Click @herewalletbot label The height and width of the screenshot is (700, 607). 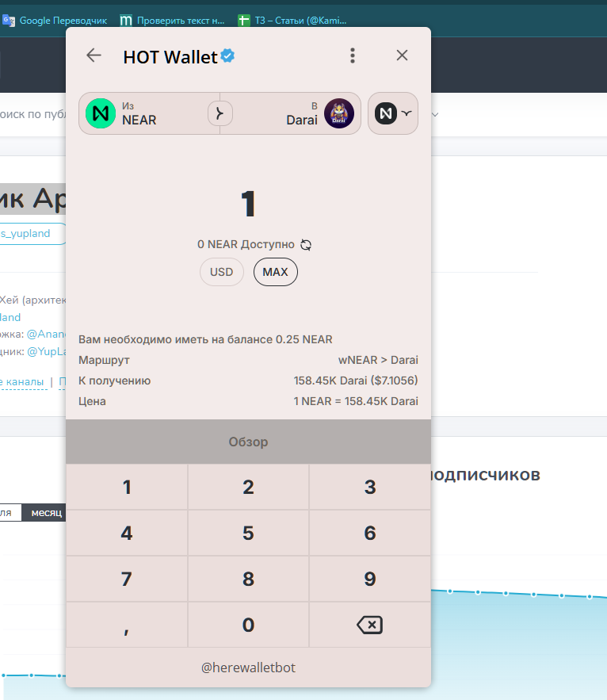[x=248, y=667]
